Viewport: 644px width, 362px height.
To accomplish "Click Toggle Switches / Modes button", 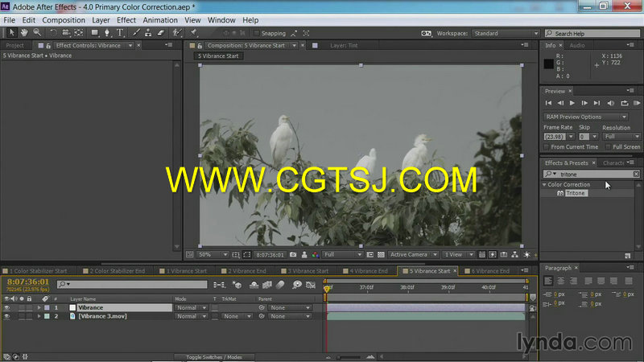I will (214, 357).
